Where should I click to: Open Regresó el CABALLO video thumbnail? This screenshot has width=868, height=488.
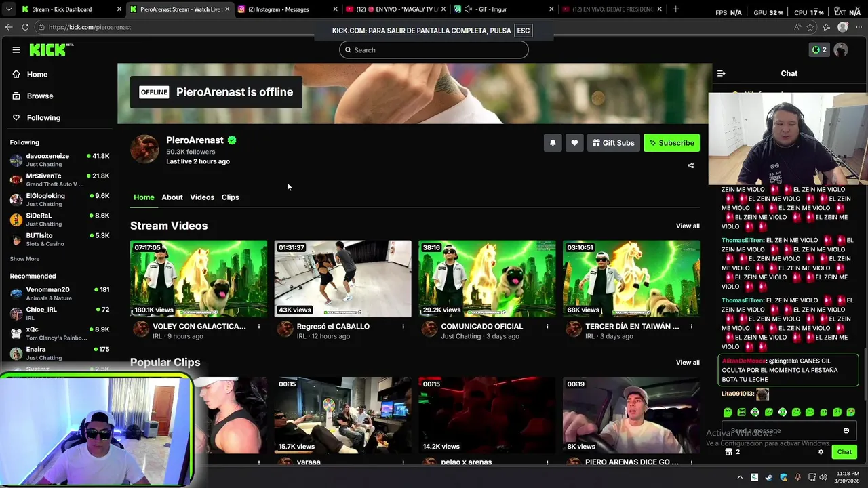click(x=342, y=279)
